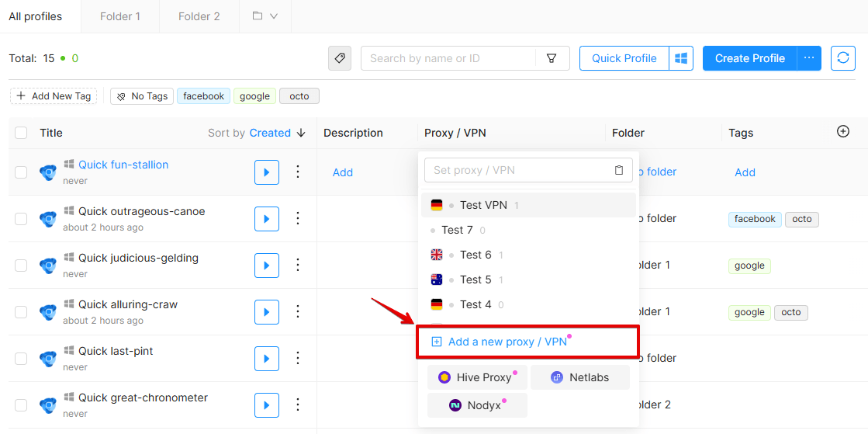Choose Test VPN from proxy list

528,205
